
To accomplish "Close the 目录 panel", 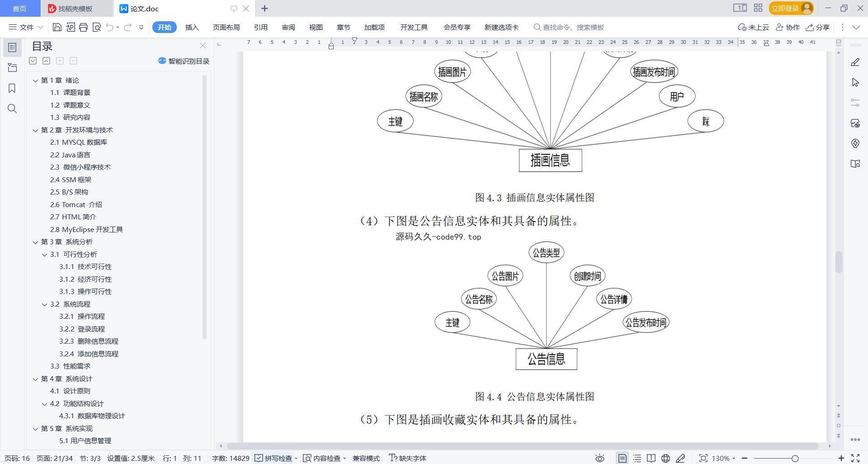I will [203, 46].
